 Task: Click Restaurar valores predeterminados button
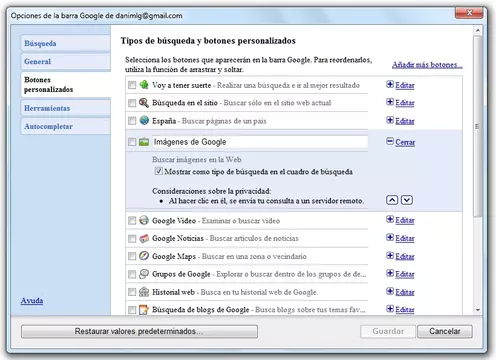coord(139,331)
